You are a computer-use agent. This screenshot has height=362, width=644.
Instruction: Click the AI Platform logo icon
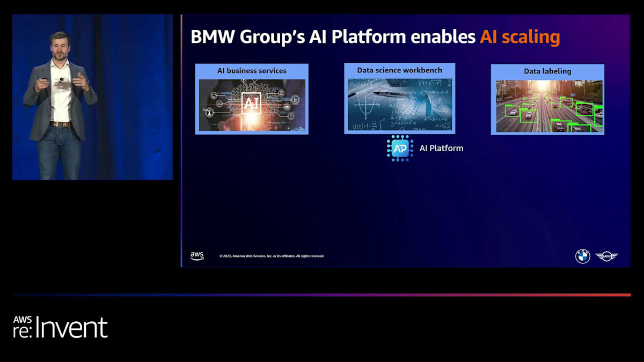[400, 148]
